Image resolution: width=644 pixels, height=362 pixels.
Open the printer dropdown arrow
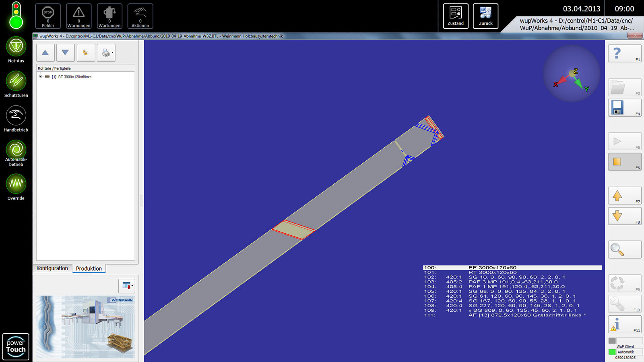(x=113, y=53)
